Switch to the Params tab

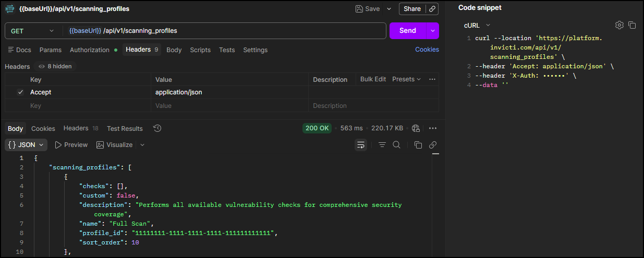tap(51, 50)
